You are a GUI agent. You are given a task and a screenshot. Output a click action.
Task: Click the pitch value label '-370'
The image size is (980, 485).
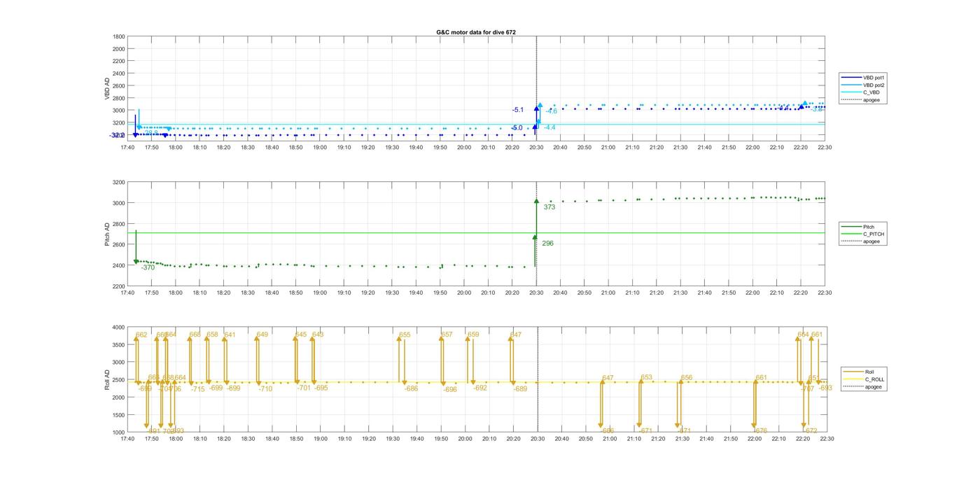tap(148, 267)
